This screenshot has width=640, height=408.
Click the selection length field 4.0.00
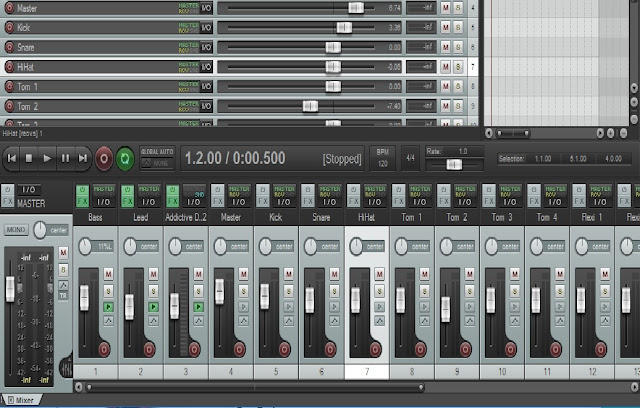pos(613,159)
